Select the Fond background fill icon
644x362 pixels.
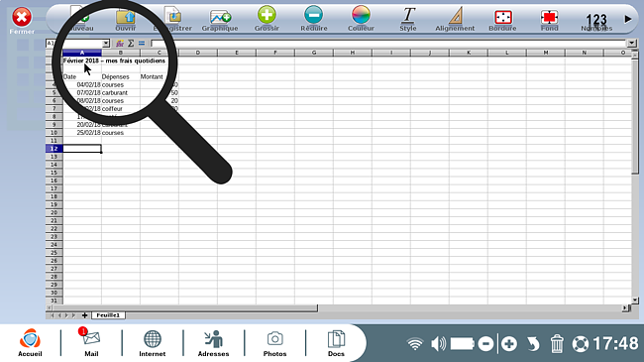[x=550, y=17]
